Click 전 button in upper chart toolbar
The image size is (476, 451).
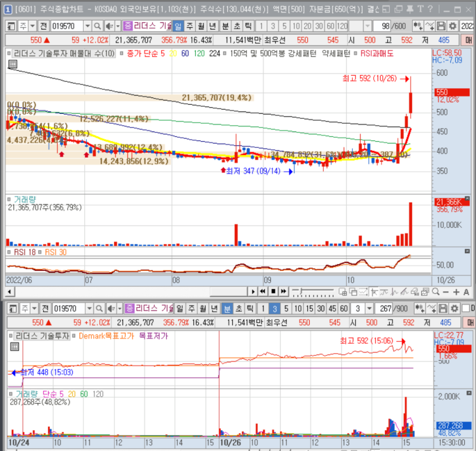tap(44, 26)
